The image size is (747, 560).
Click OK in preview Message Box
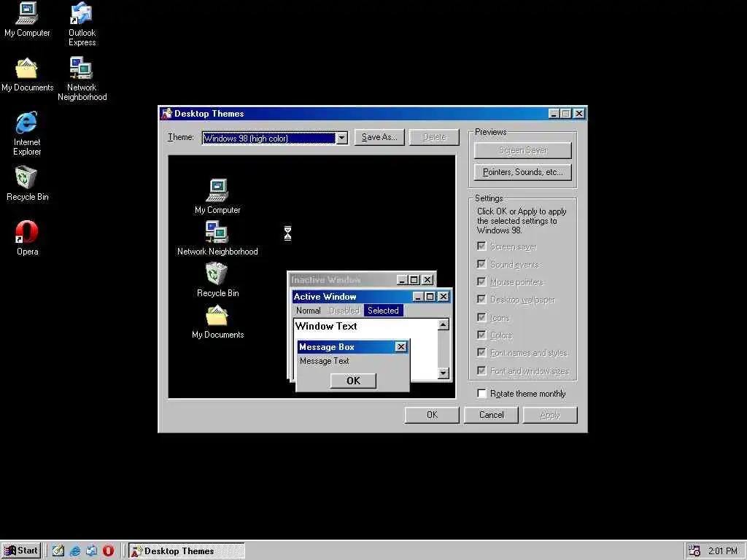[x=353, y=381]
